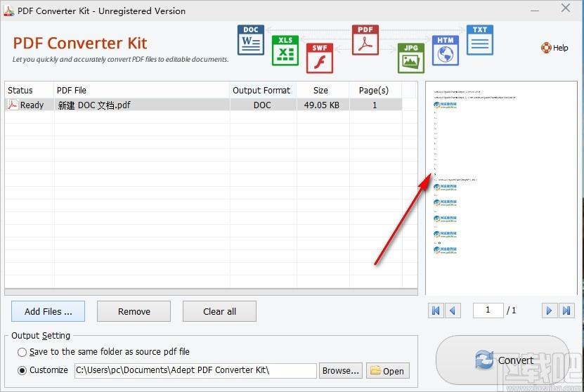Select the Customize output folder option

click(x=22, y=370)
